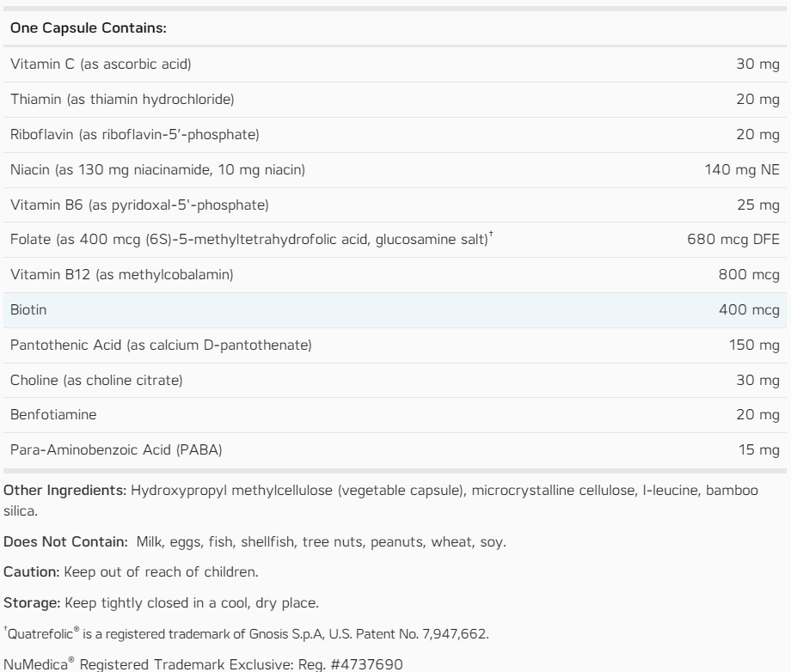Viewport: 791px width, 672px height.
Task: Select the Niacin ingredient label
Action: [x=157, y=170]
